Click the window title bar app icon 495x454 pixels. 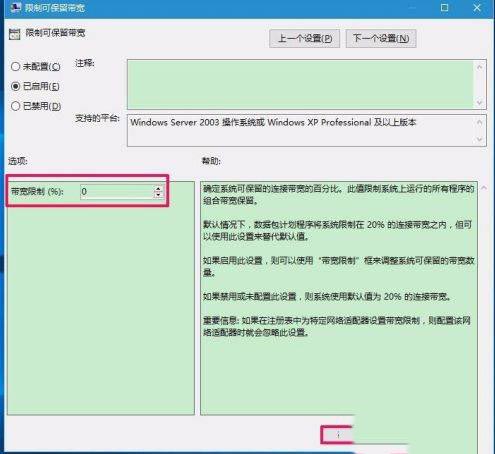pos(15,7)
